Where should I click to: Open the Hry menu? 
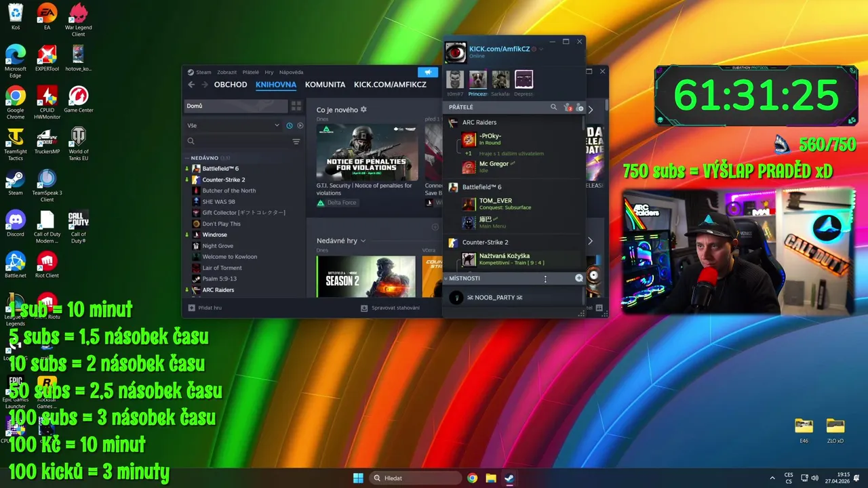pos(269,72)
